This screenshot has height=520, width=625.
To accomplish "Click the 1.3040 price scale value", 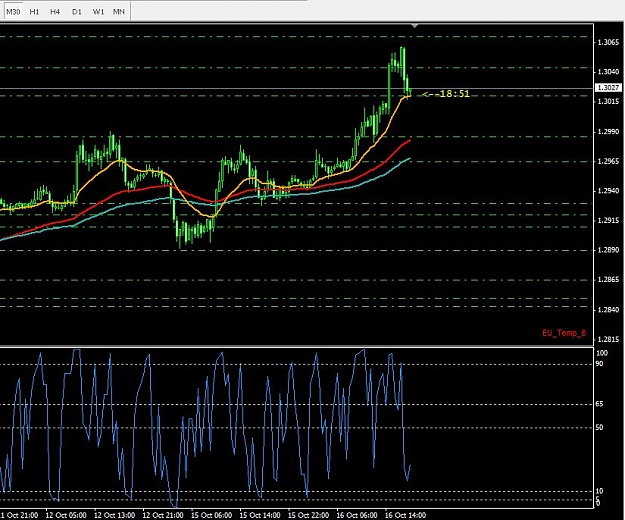I will click(609, 72).
